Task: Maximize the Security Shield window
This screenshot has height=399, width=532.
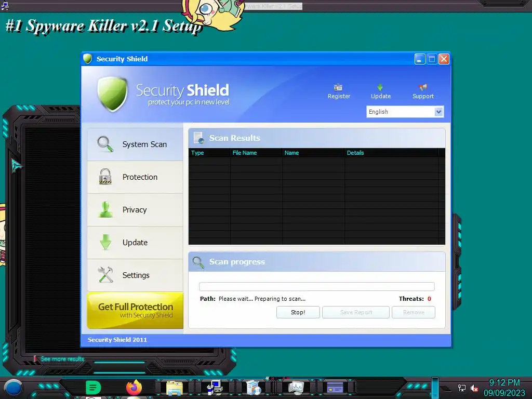Action: [x=432, y=59]
